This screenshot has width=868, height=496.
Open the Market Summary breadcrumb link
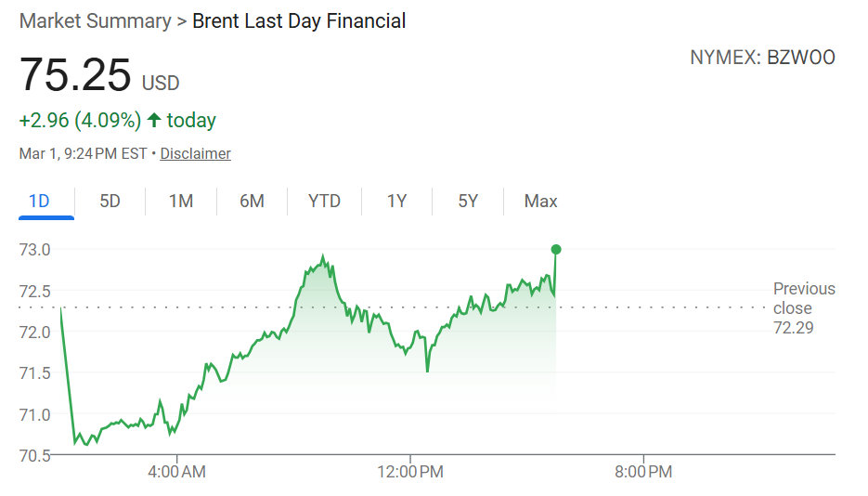(95, 21)
